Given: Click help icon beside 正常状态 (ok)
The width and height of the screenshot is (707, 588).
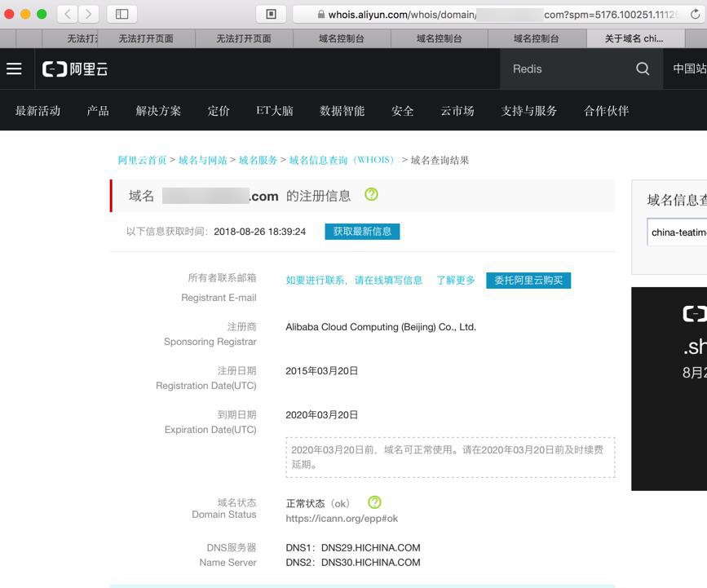Looking at the screenshot, I should click(x=374, y=502).
